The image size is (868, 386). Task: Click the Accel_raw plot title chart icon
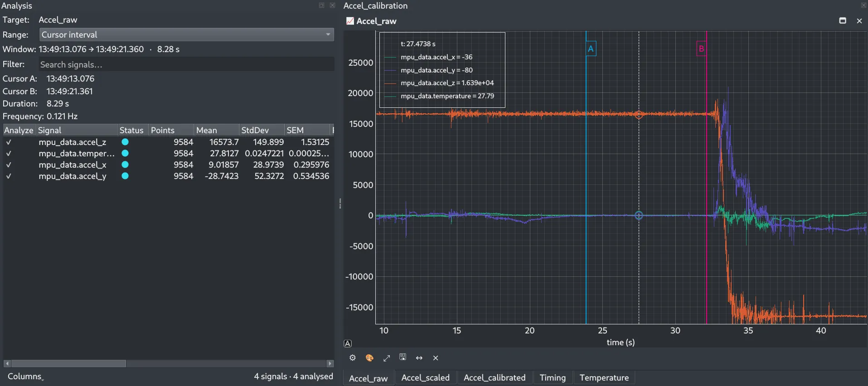(350, 21)
